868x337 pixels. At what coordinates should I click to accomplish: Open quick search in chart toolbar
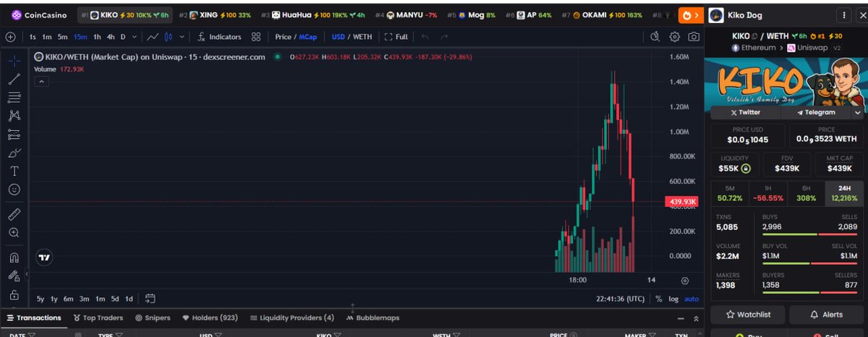(655, 37)
